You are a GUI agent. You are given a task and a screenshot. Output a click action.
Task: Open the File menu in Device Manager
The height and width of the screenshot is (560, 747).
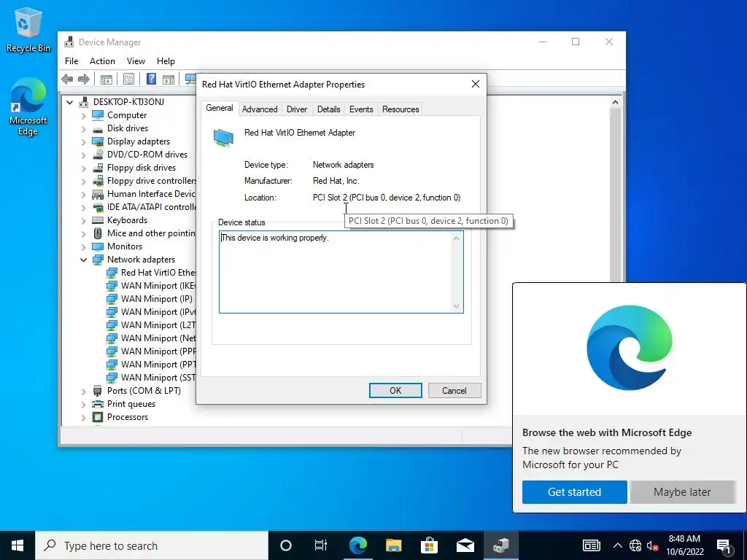(x=71, y=61)
